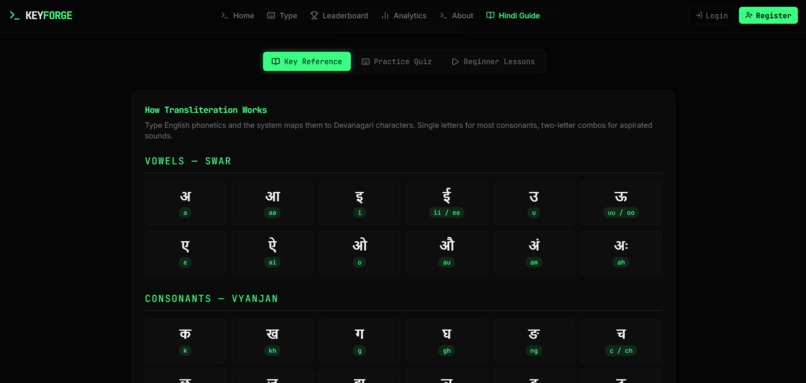Select the च consonant card
This screenshot has width=806, height=383.
tap(621, 341)
